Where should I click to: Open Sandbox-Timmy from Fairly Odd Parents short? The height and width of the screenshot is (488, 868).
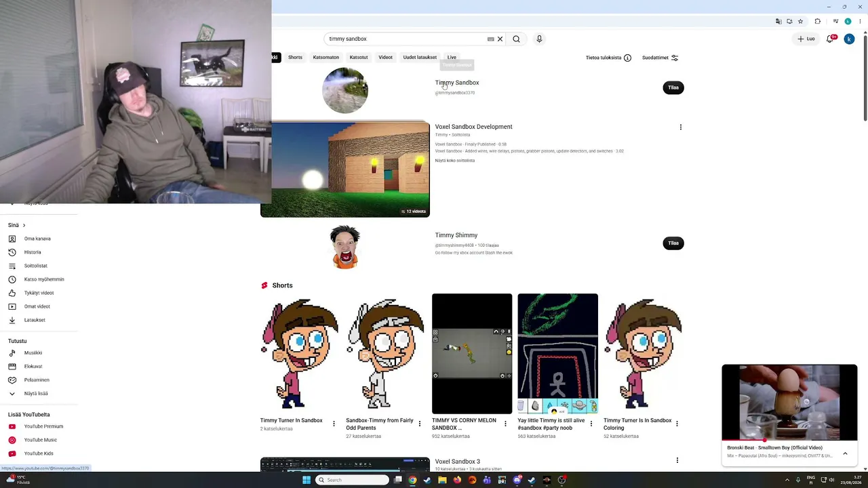(385, 354)
